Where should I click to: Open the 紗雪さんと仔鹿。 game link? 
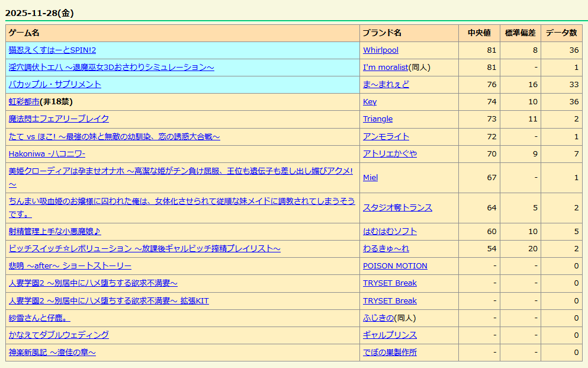tap(39, 318)
